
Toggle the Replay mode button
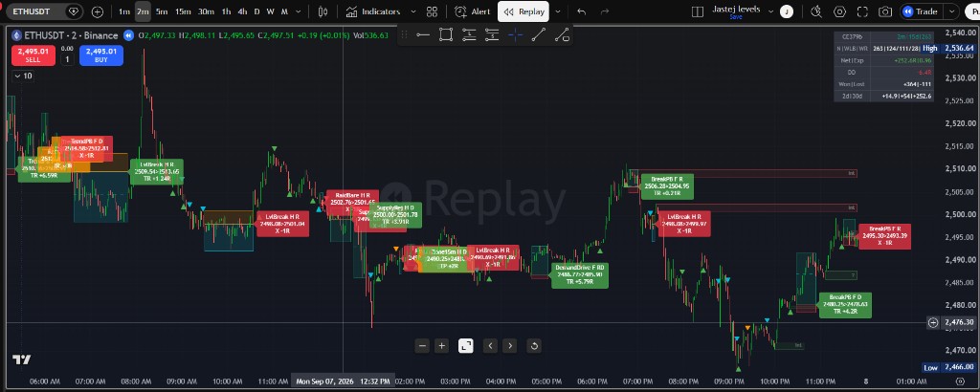pyautogui.click(x=523, y=11)
